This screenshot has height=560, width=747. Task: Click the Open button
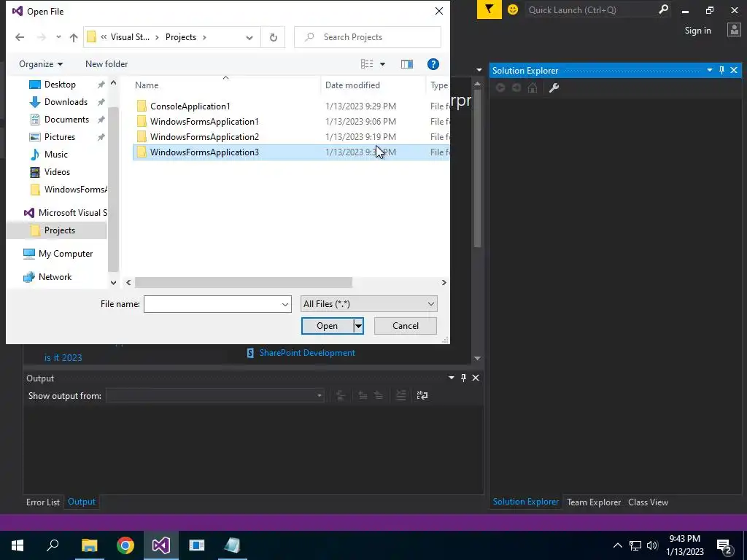(x=328, y=326)
